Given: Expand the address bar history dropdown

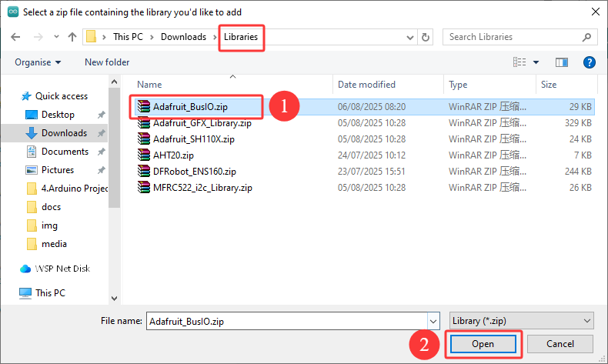Looking at the screenshot, I should [x=410, y=37].
